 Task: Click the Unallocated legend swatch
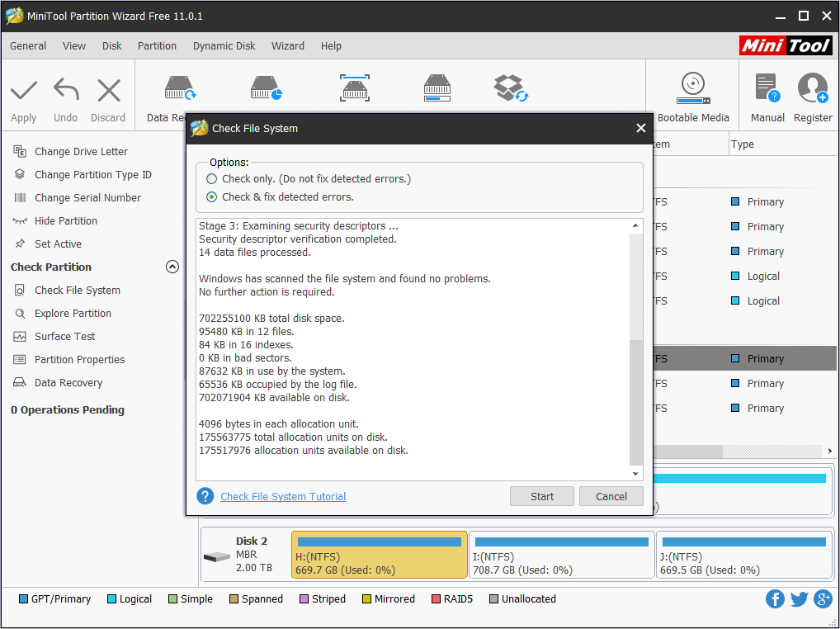point(494,599)
